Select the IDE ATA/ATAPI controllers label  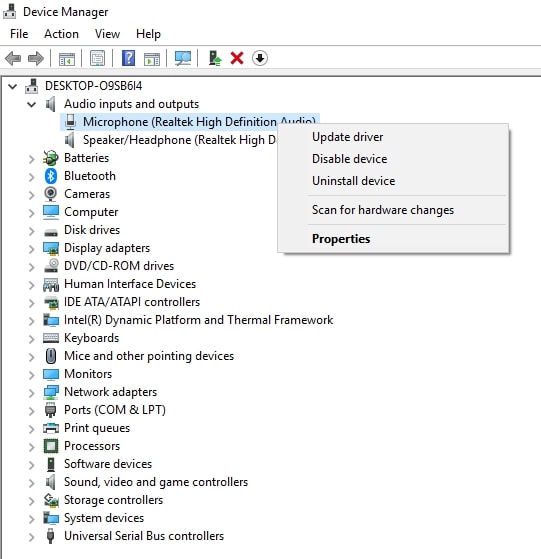[x=132, y=302]
